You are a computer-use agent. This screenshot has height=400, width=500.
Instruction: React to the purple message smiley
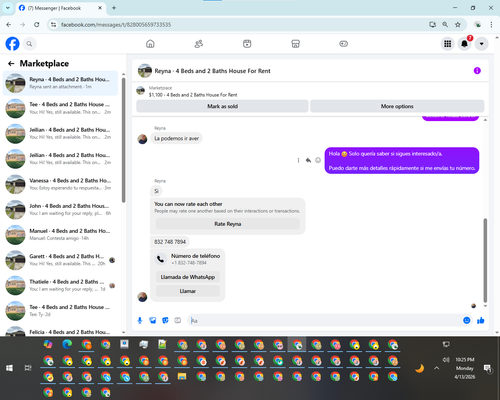click(x=318, y=160)
